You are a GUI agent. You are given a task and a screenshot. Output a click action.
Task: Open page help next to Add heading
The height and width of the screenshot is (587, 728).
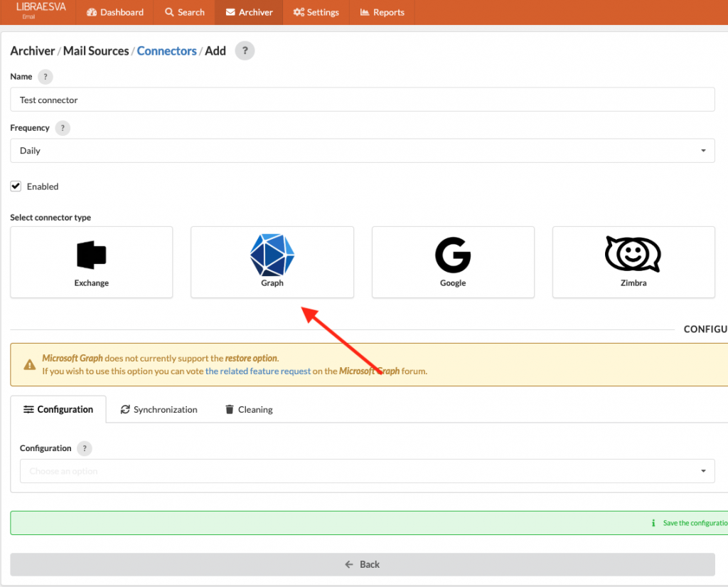pos(245,51)
